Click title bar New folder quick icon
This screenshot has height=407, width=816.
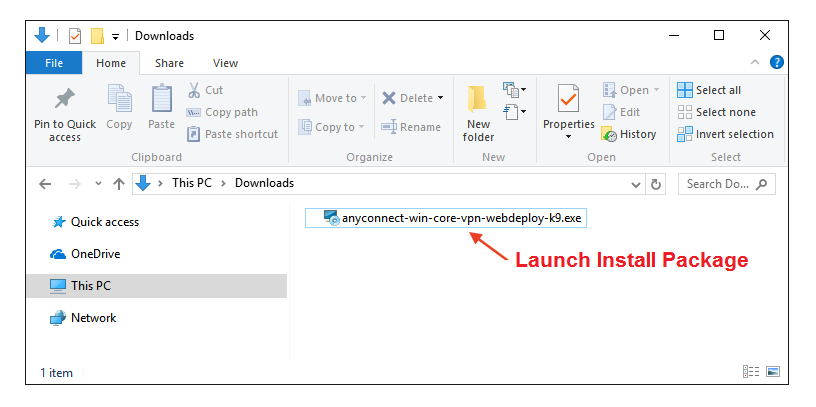(97, 36)
